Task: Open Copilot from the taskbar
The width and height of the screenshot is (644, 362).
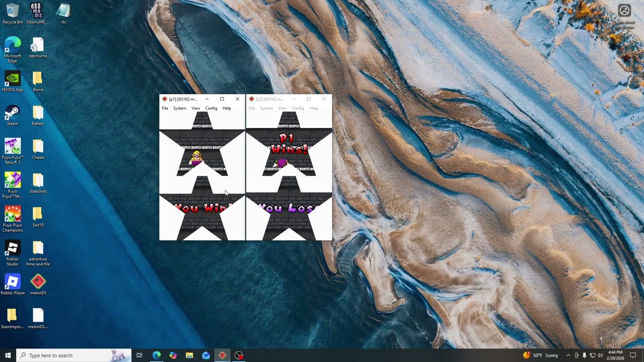Action: [x=173, y=355]
